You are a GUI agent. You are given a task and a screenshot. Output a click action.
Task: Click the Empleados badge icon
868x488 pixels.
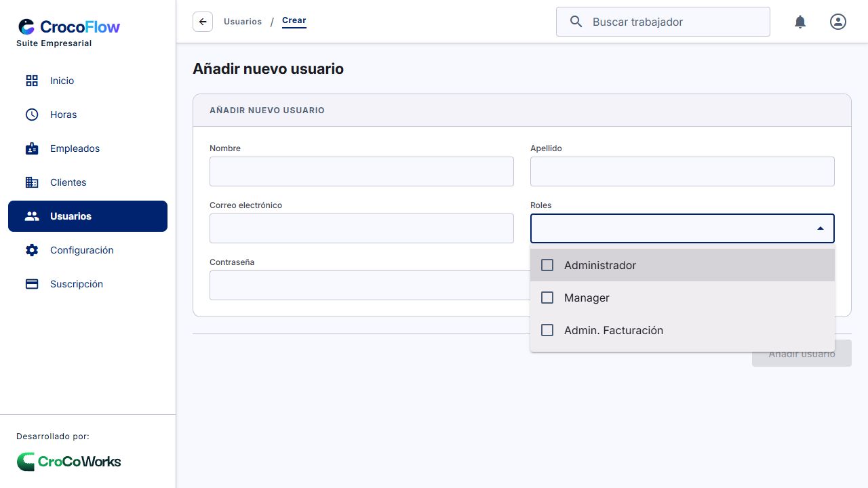(32, 148)
